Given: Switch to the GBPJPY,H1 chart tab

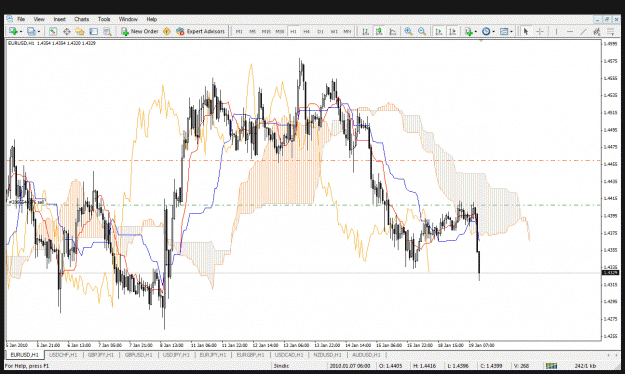Looking at the screenshot, I should pyautogui.click(x=100, y=355).
